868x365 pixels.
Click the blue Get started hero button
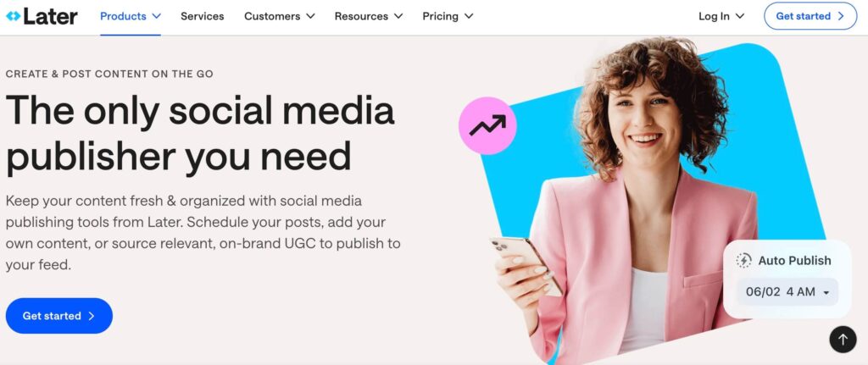point(59,316)
